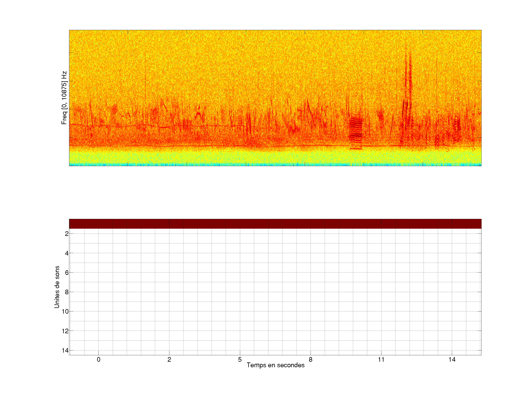
Task: Click the x-axis tick label 5
Action: point(240,359)
